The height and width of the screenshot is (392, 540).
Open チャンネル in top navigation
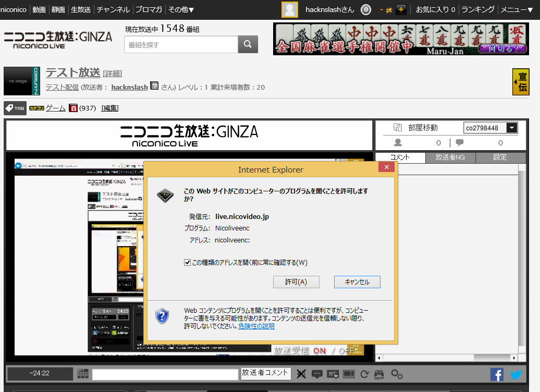(113, 10)
